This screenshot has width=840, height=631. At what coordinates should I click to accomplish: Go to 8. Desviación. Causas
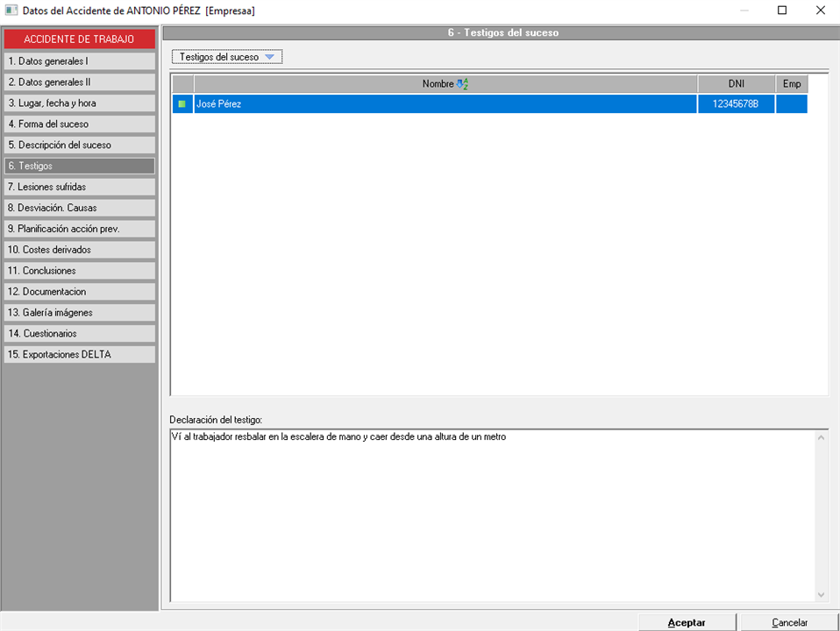click(x=79, y=208)
